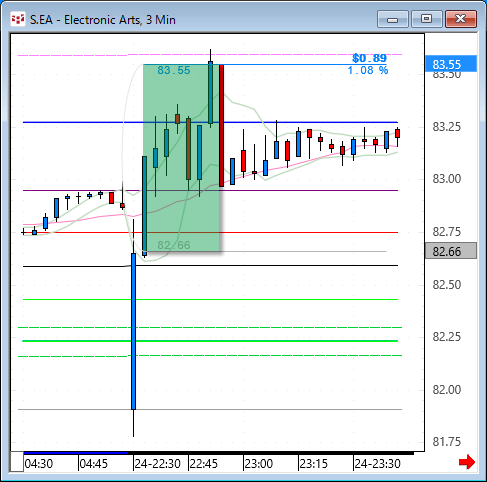This screenshot has height=482, width=487.
Task: Click the 22:45 time axis label
Action: [x=204, y=464]
